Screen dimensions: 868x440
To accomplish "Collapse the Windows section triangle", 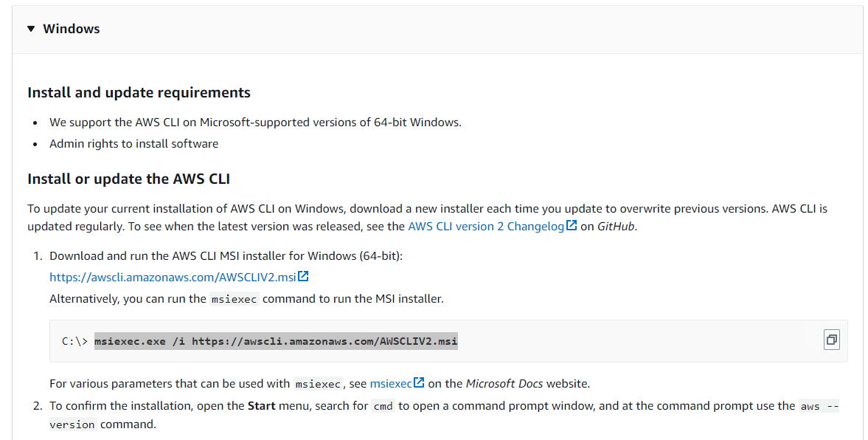I will [x=31, y=29].
